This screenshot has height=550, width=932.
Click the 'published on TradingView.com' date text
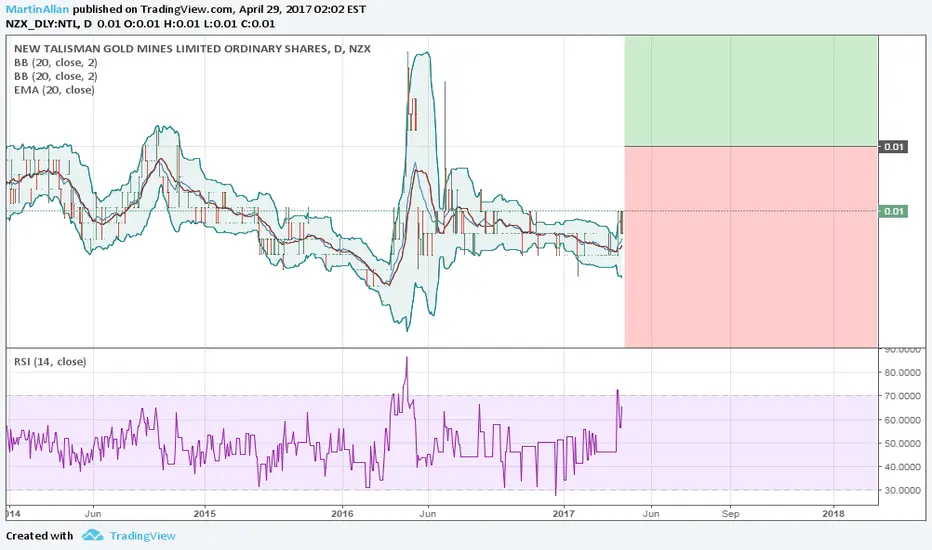point(219,10)
